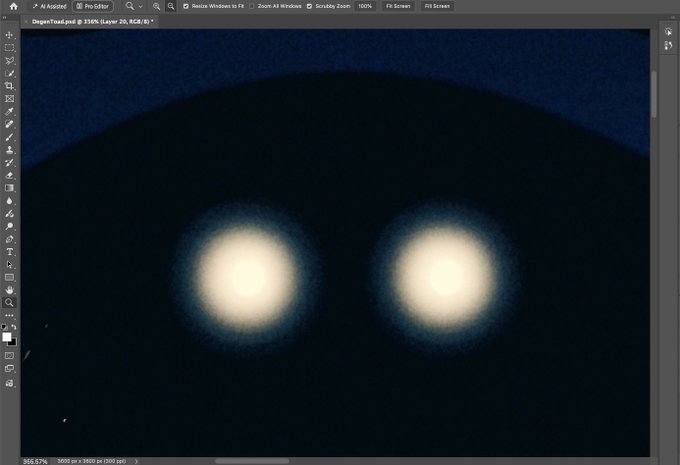
Task: Select the Quick Selection tool
Action: pyautogui.click(x=9, y=73)
